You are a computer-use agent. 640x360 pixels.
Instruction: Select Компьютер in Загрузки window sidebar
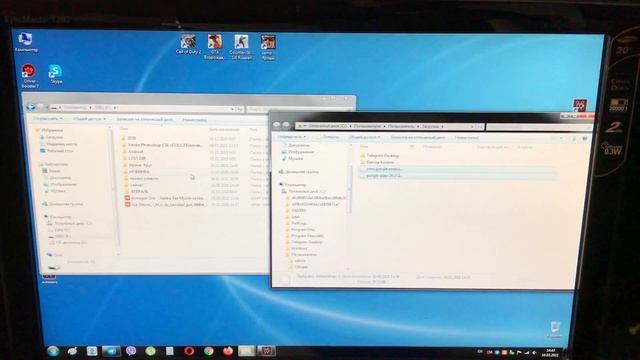(x=293, y=185)
